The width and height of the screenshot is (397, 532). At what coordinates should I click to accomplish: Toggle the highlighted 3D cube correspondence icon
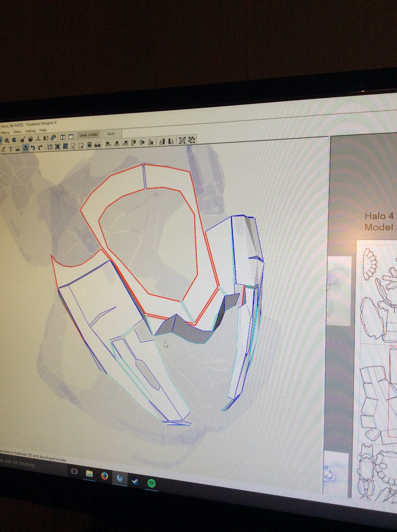(x=25, y=148)
